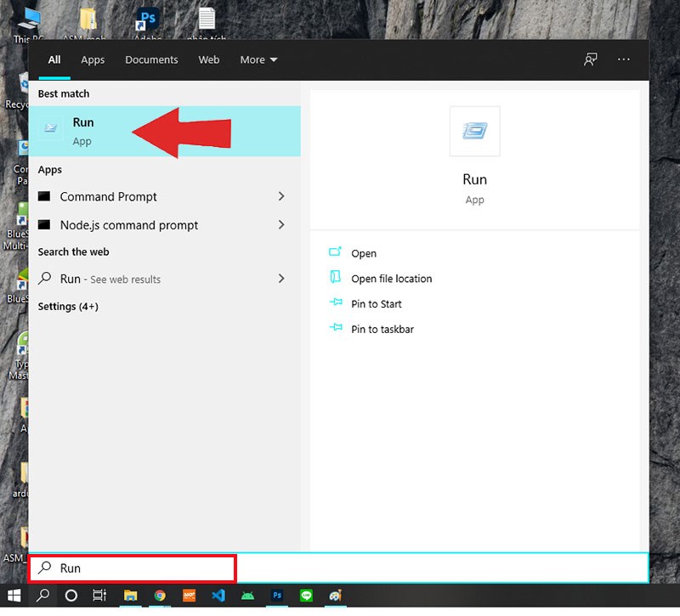Screen dimensions: 680x616
Task: Switch to the Web search tab
Action: click(208, 59)
